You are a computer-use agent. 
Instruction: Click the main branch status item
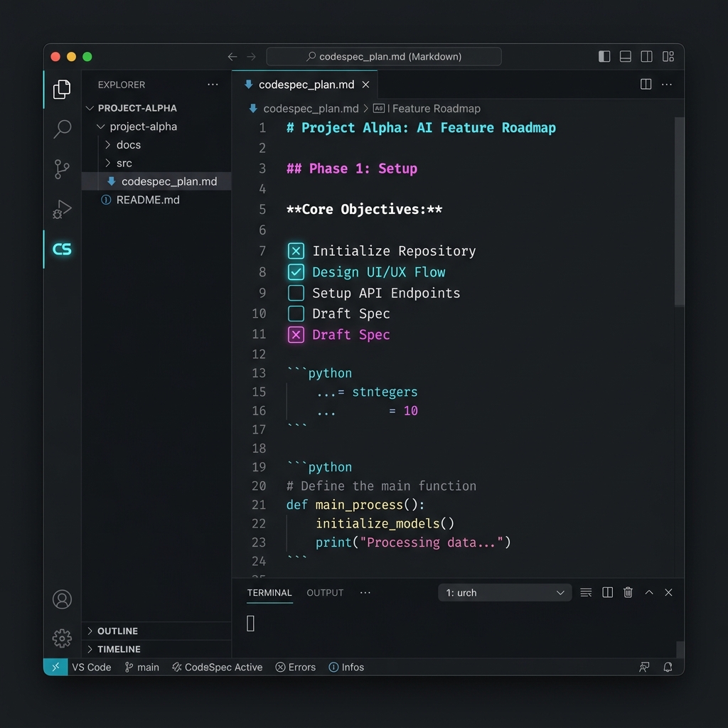click(142, 667)
